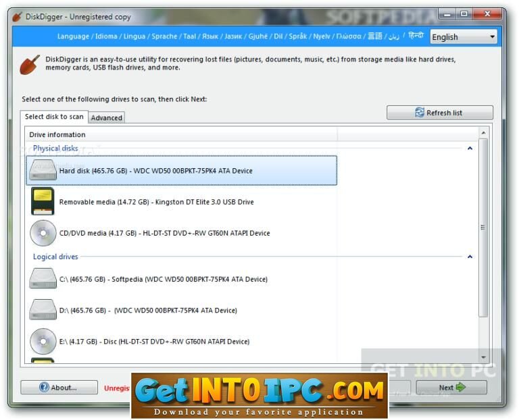Select E:\ (4.17 GB) - Disc entry
519x420 pixels.
tap(181, 341)
